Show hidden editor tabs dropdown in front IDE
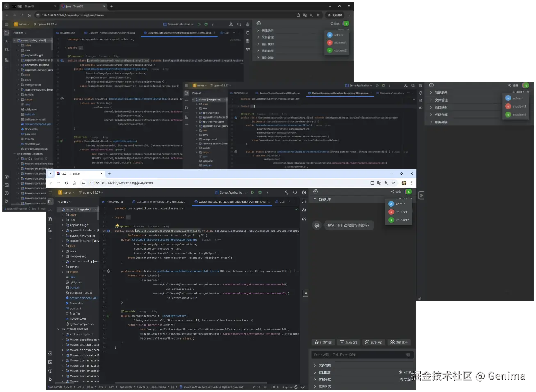This screenshot has height=392, width=536. click(x=290, y=201)
